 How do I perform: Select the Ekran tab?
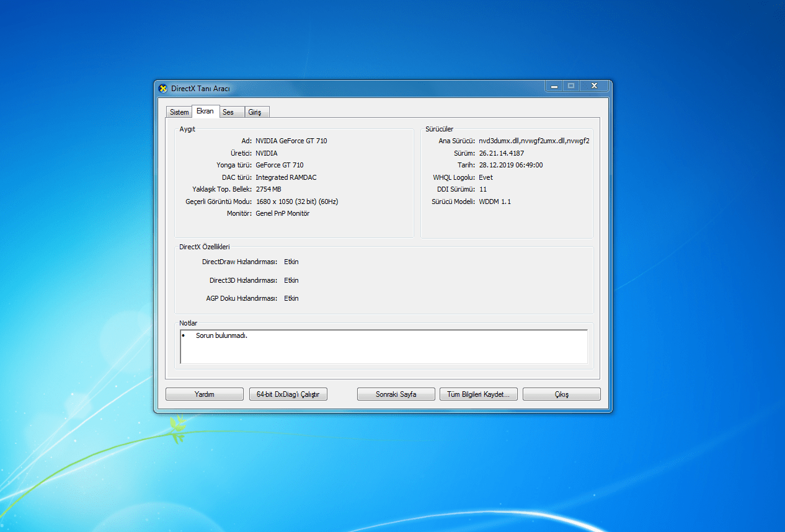click(x=205, y=111)
